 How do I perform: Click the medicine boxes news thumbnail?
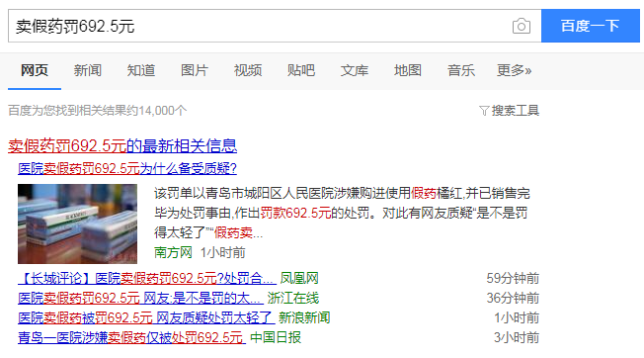77,224
